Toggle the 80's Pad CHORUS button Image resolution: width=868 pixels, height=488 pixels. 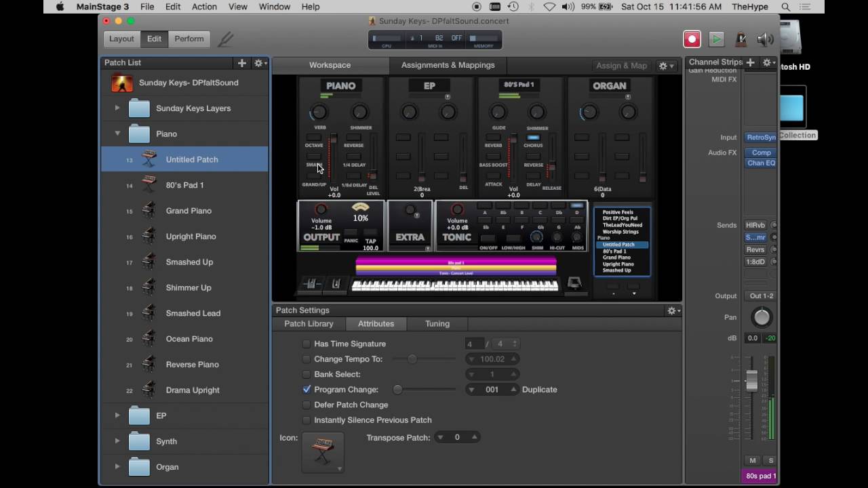(533, 138)
